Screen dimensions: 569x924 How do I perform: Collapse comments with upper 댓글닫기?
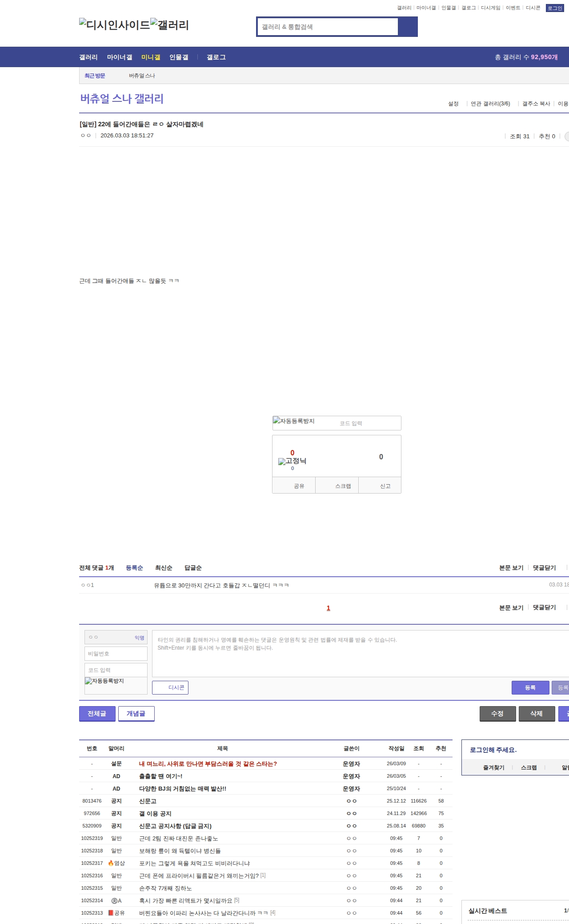545,568
